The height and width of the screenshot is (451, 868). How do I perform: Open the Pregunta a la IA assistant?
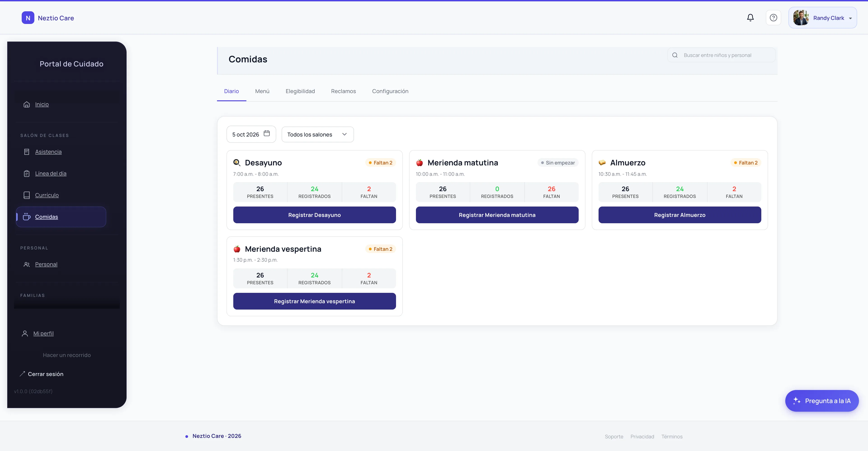[x=821, y=401]
